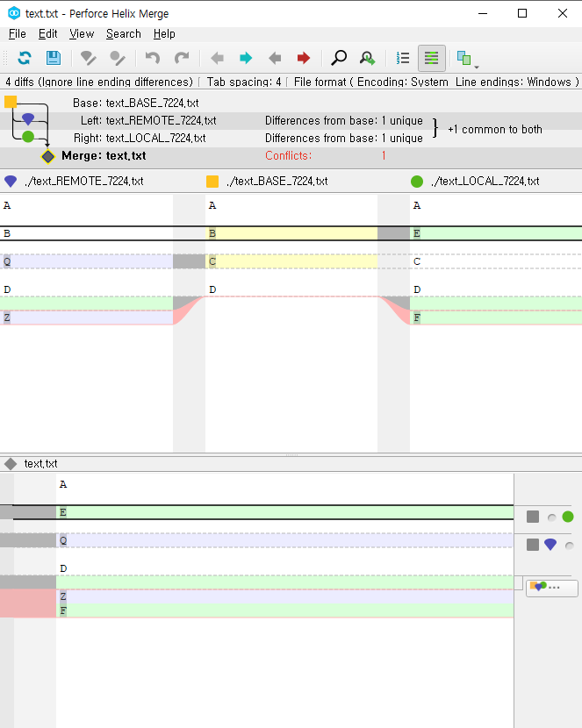Click the conflict resolution button with three icons

click(x=552, y=588)
